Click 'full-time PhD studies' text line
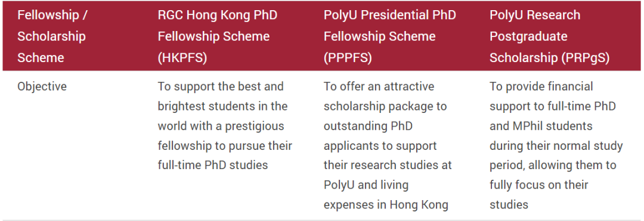644x221 pixels. click(213, 165)
